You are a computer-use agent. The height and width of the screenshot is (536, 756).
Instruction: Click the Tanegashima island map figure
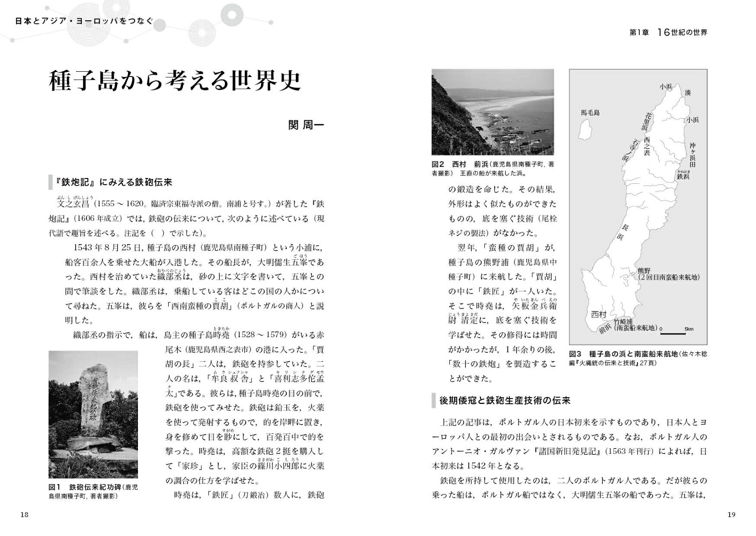tap(638, 206)
